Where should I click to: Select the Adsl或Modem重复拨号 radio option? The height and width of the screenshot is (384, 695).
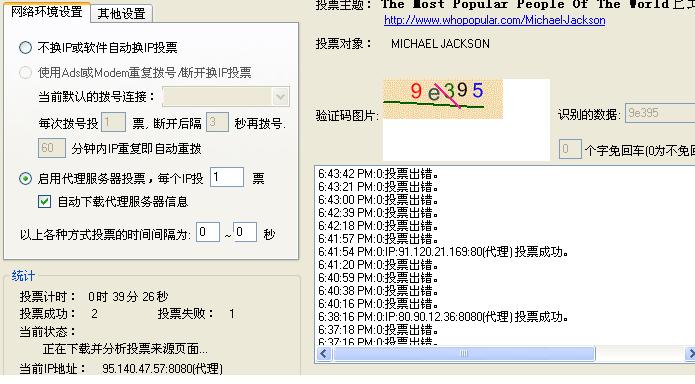26,72
